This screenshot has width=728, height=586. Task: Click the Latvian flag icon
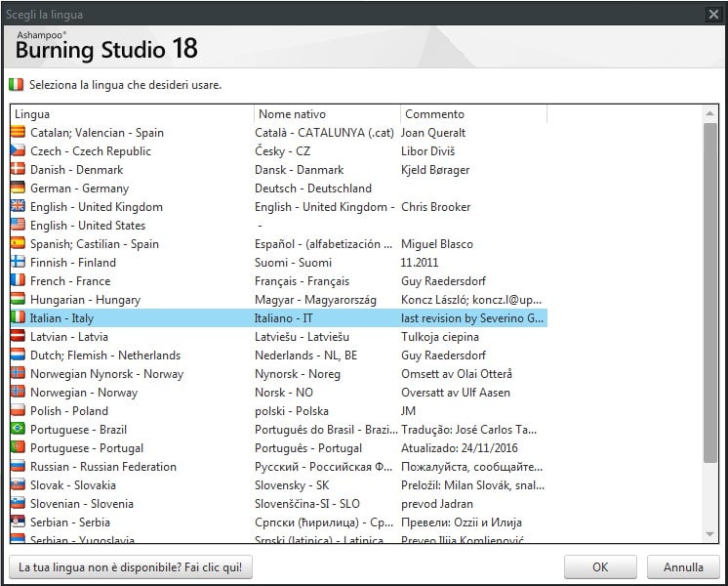(19, 336)
